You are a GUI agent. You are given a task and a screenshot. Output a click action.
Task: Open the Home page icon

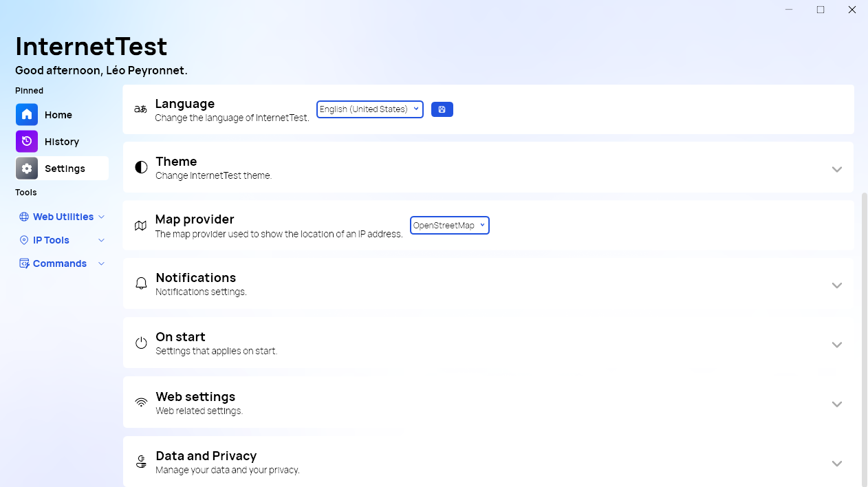(x=27, y=114)
